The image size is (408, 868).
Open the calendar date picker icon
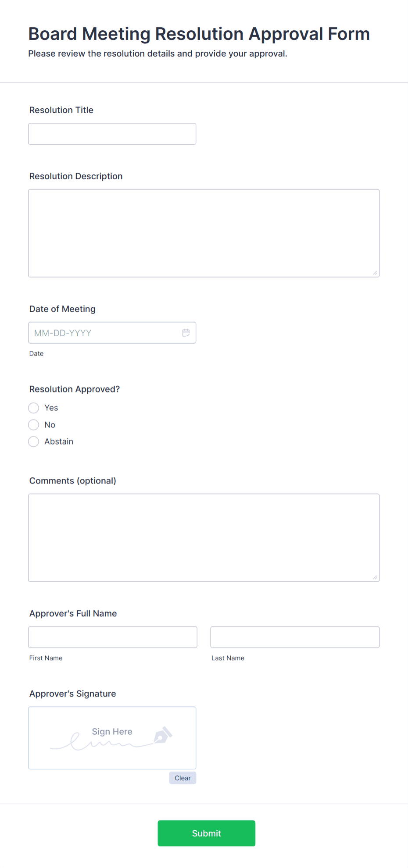pos(186,332)
